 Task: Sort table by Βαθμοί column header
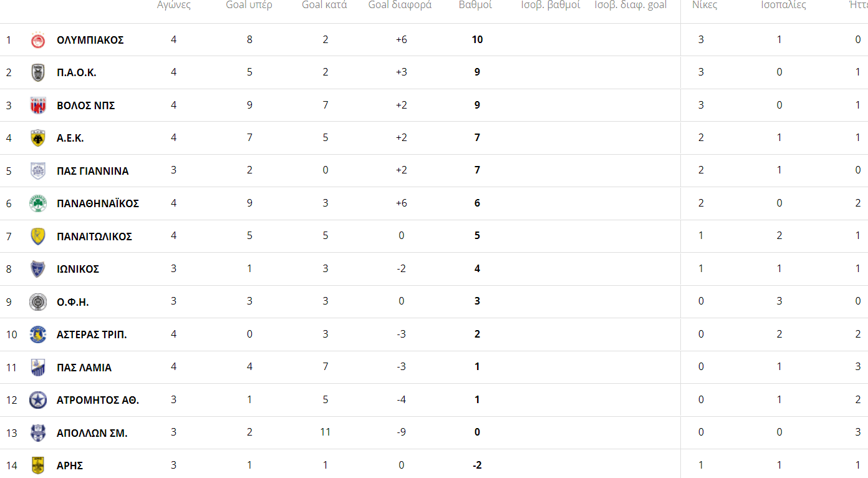tap(475, 5)
